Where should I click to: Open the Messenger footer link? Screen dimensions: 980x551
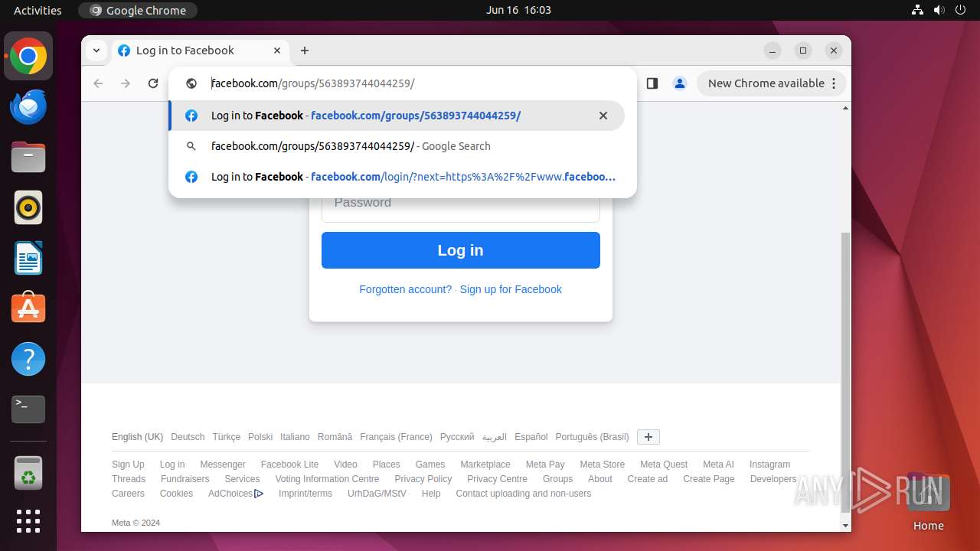(223, 465)
